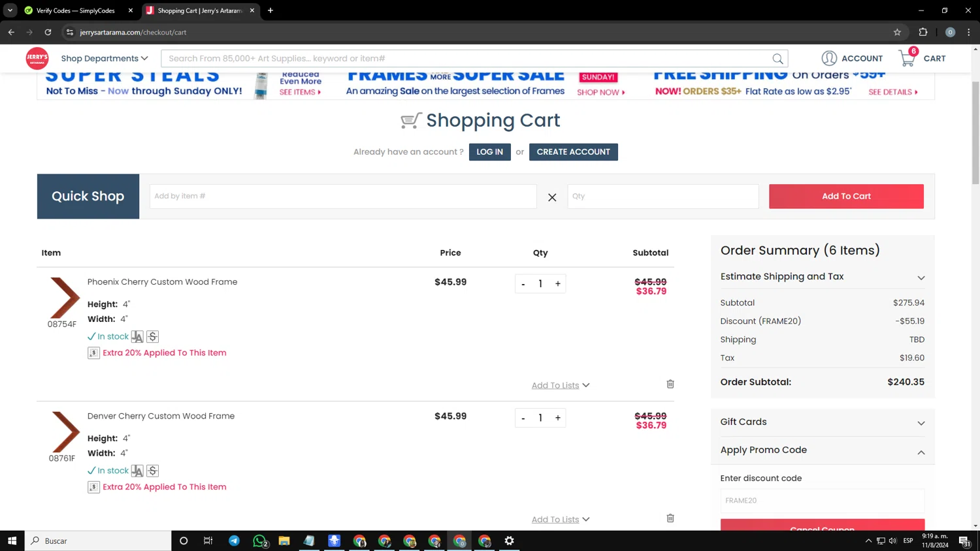Increase quantity of Denver Cherry frame

(x=558, y=418)
